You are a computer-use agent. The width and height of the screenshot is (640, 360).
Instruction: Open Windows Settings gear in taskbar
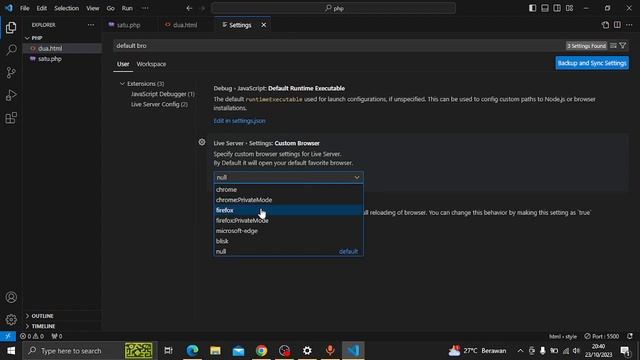point(307,351)
